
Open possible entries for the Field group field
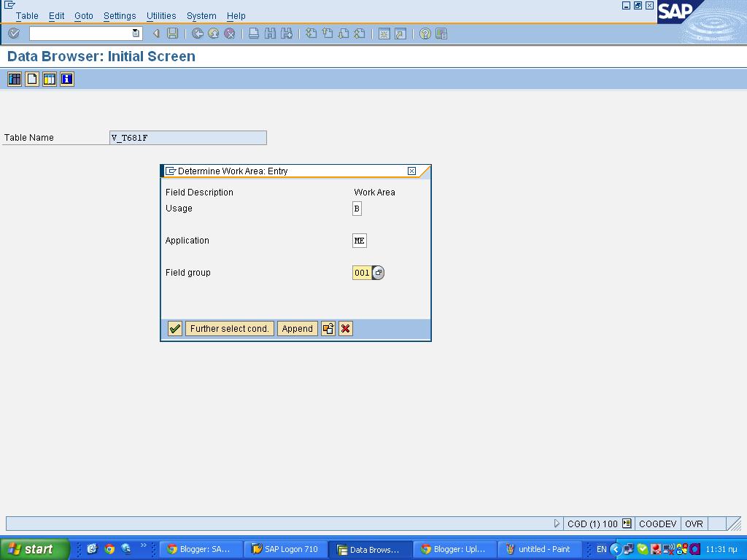tap(378, 272)
